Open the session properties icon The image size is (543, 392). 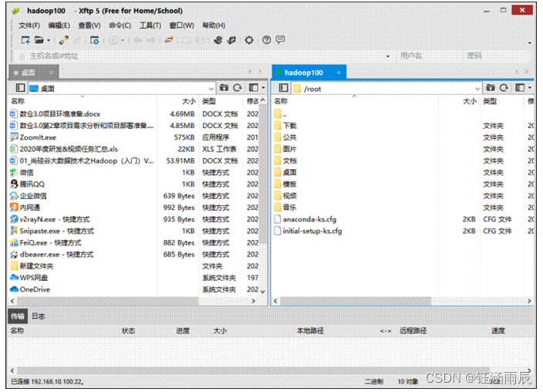(95, 40)
